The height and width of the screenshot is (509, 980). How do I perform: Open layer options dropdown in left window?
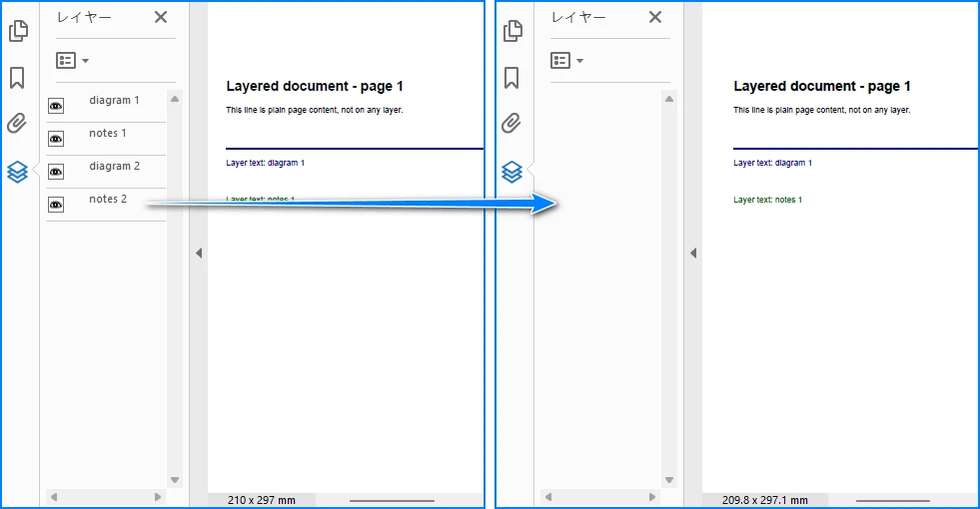[73, 61]
